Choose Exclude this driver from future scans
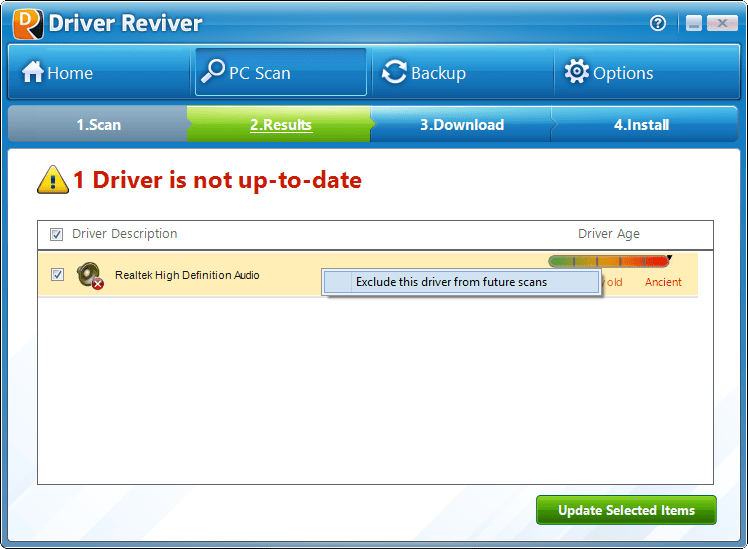748x549 pixels. (x=461, y=282)
